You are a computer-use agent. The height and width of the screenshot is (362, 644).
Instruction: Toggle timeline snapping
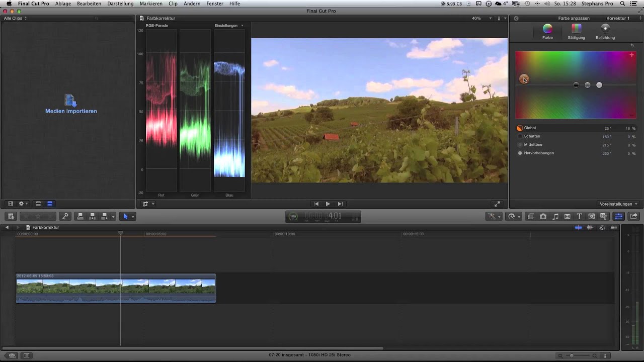pyautogui.click(x=614, y=228)
